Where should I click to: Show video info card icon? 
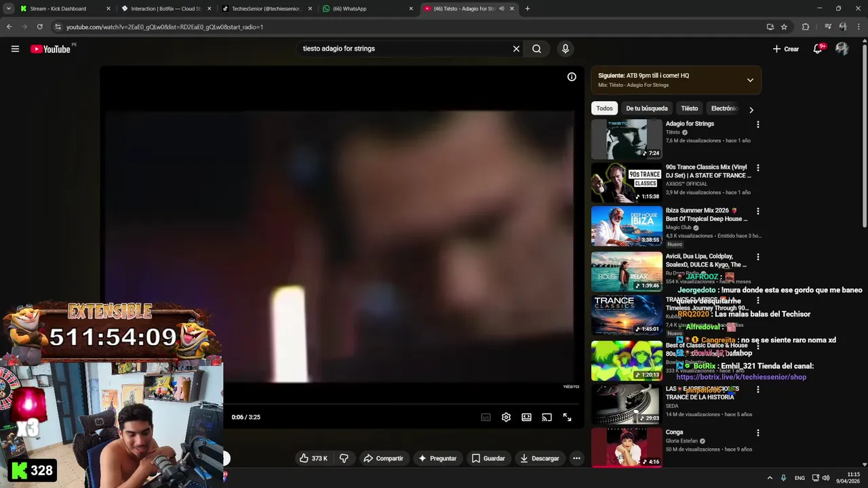point(572,77)
